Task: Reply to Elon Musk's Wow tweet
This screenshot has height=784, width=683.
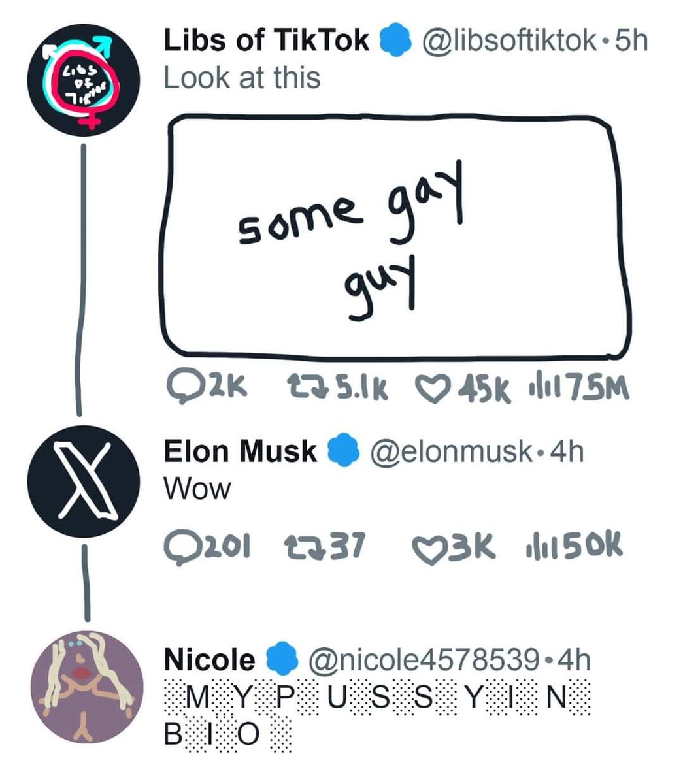Action: 178,547
